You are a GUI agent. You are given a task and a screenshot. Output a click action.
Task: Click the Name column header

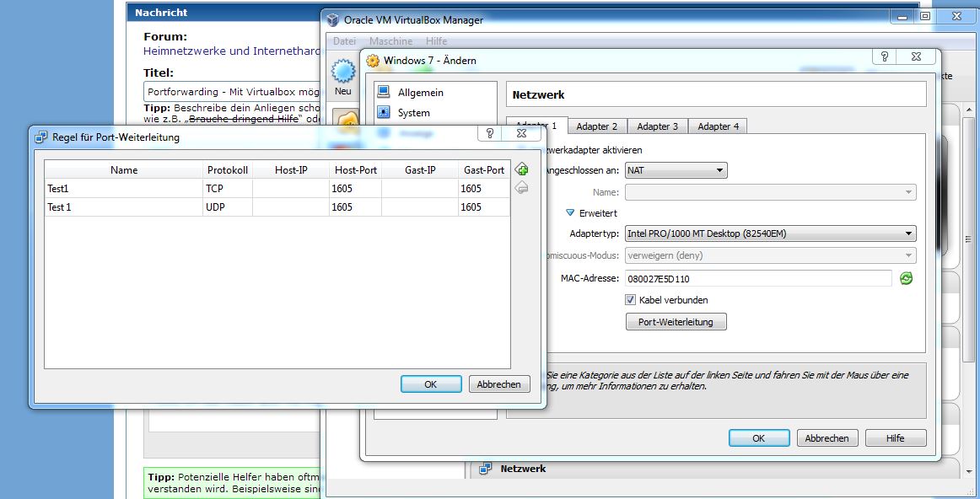point(124,170)
